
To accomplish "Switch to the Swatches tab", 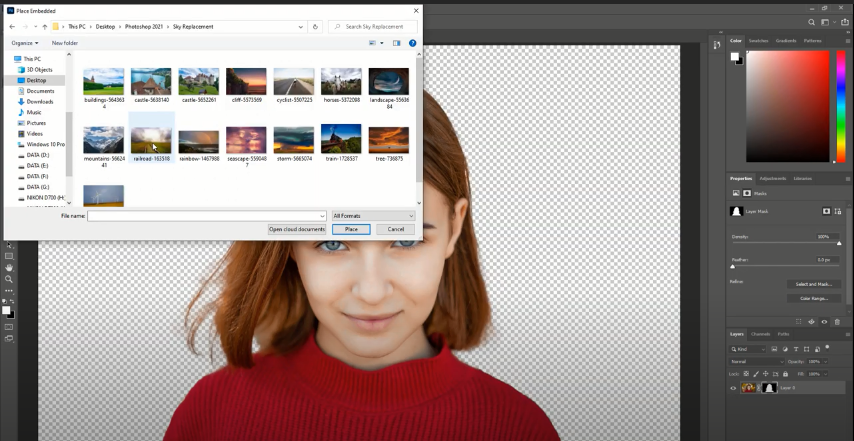I will click(x=758, y=41).
